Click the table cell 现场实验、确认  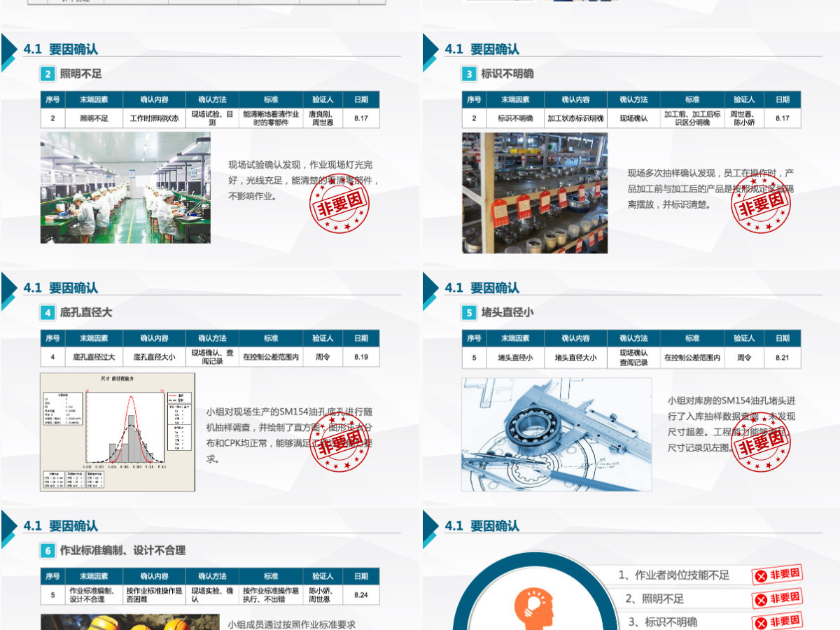212,595
